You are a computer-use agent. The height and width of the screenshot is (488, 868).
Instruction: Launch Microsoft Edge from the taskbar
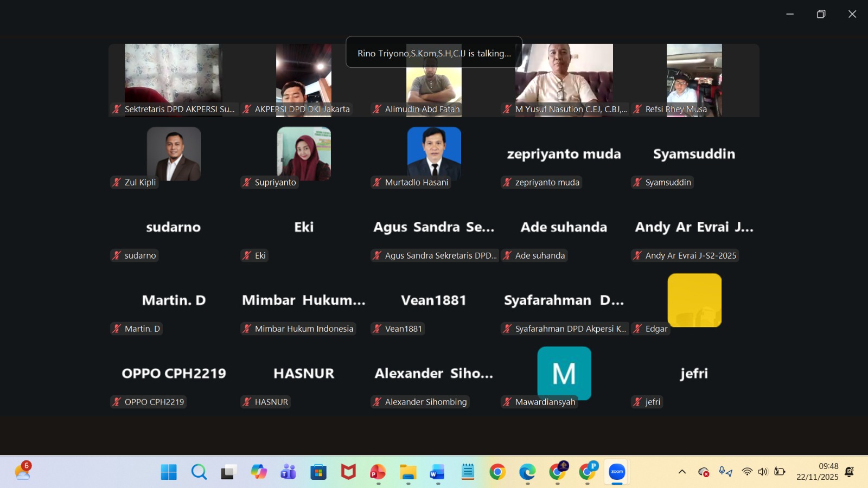point(527,472)
